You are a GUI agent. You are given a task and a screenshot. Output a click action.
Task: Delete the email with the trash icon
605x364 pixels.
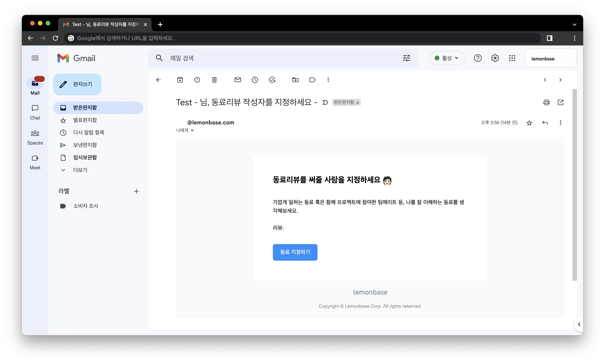coord(214,80)
